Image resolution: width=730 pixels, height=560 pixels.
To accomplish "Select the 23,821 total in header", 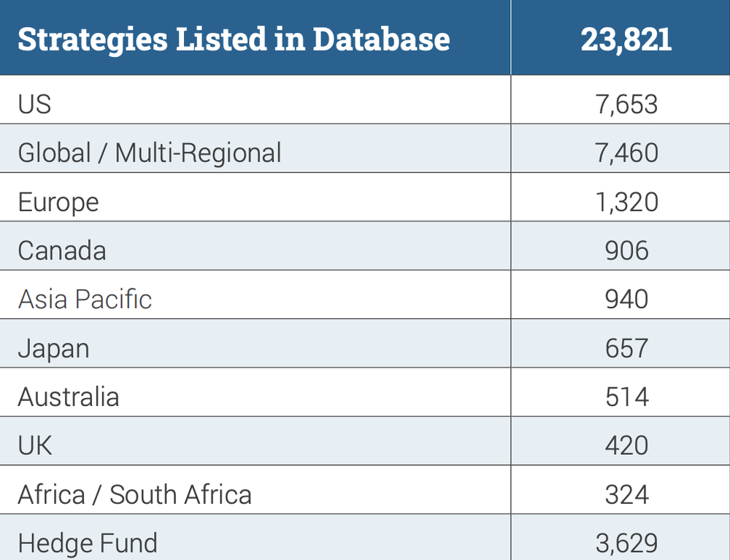I will click(x=626, y=39).
